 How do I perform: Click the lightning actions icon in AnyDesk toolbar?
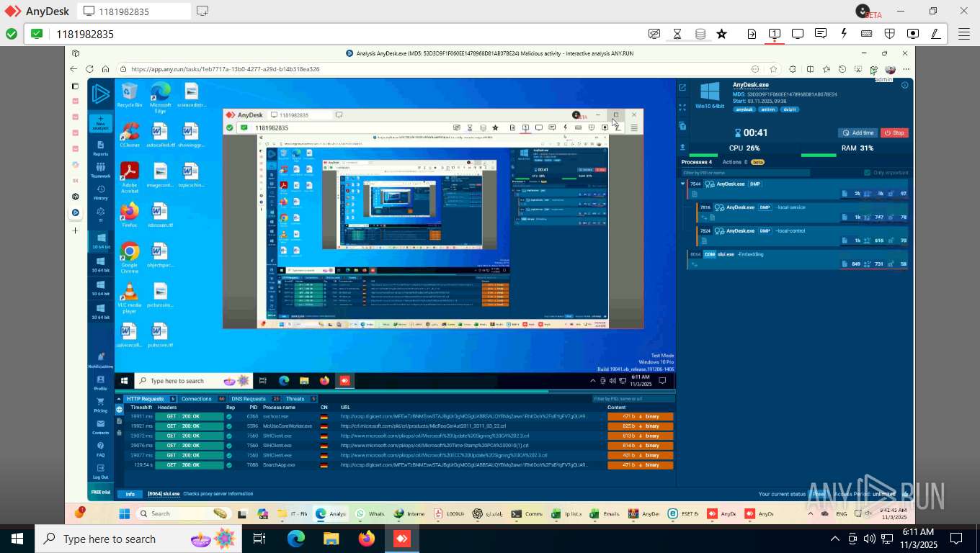(x=844, y=34)
